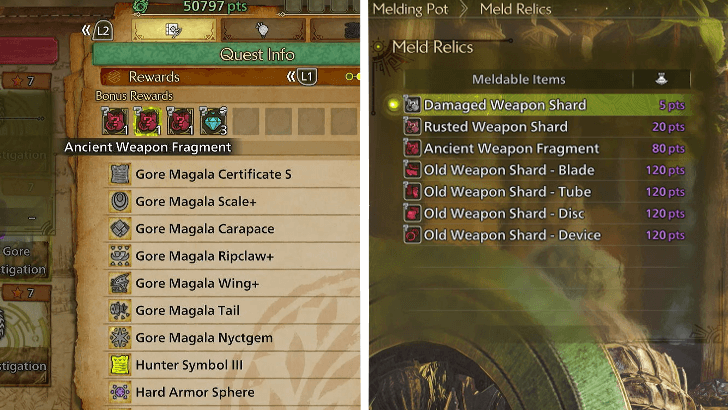Select Rusted Weapon Shard to meld
Viewport: 728px width, 410px height.
point(544,127)
